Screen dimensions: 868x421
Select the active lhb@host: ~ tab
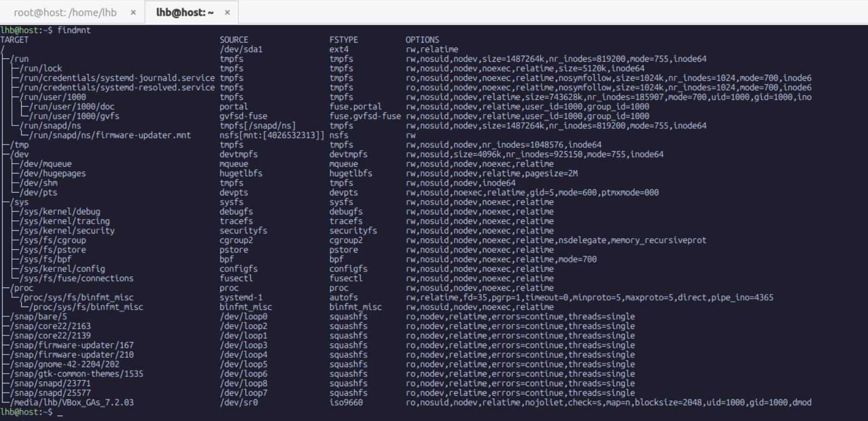(184, 12)
